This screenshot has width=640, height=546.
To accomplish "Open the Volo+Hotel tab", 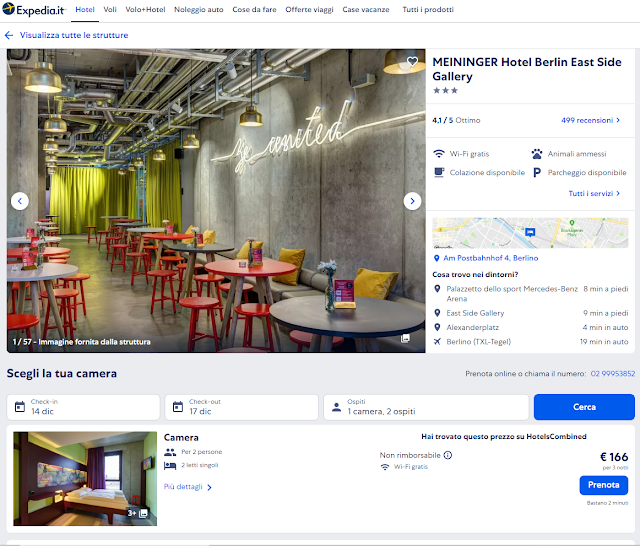I will pos(145,9).
